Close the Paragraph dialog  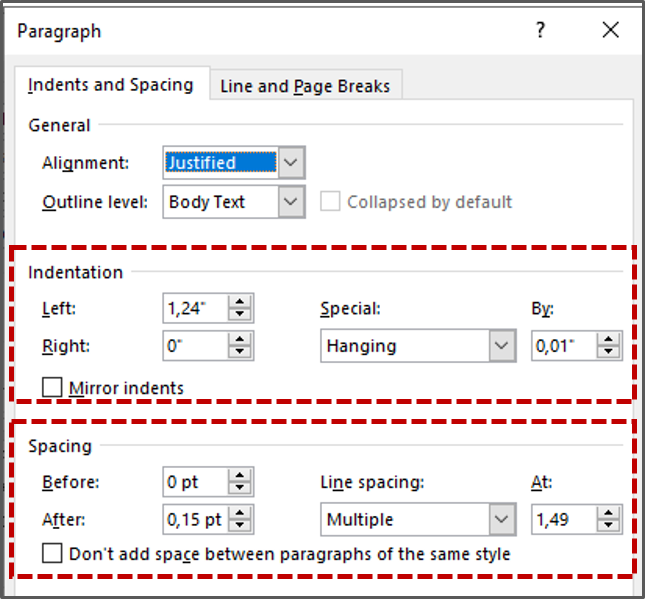(611, 31)
